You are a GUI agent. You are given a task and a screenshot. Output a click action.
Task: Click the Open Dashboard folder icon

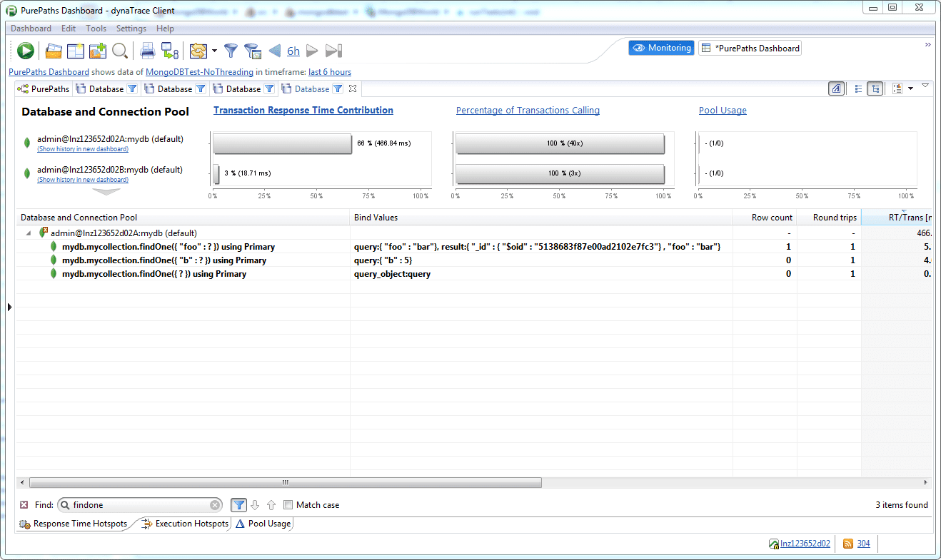point(54,51)
